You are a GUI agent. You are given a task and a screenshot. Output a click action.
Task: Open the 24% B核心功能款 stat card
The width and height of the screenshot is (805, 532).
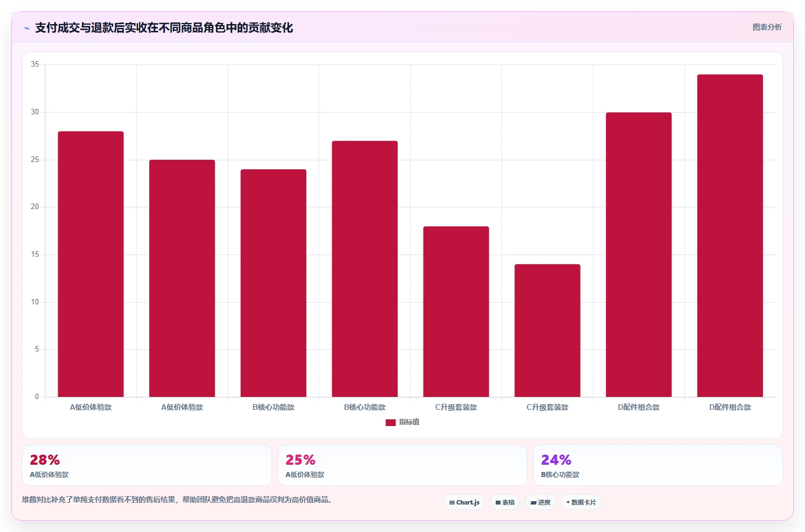[x=658, y=465]
